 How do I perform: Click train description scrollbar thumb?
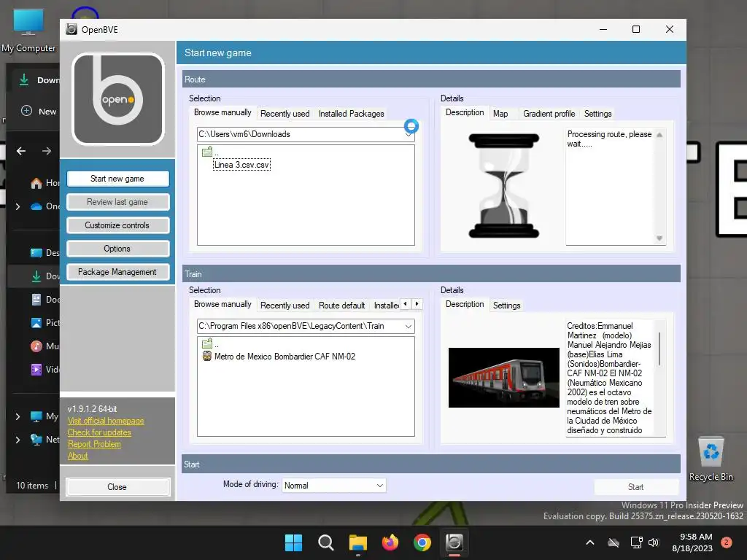[x=659, y=349]
